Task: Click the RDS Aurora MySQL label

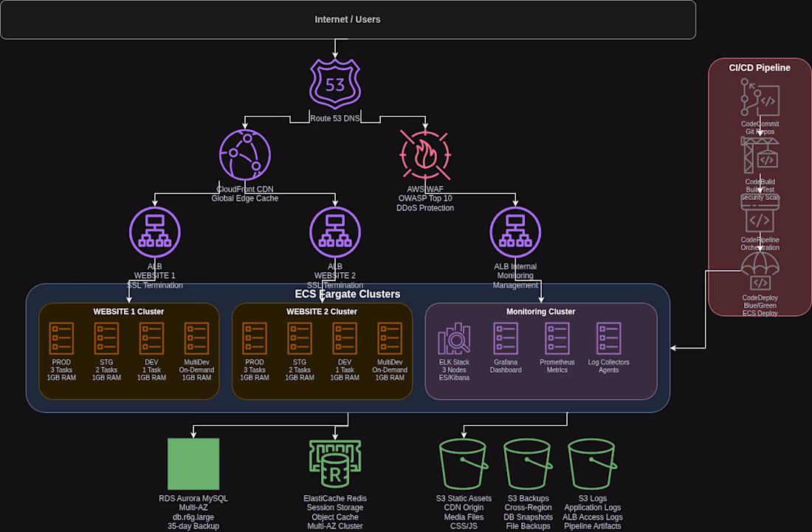Action: pos(193,498)
